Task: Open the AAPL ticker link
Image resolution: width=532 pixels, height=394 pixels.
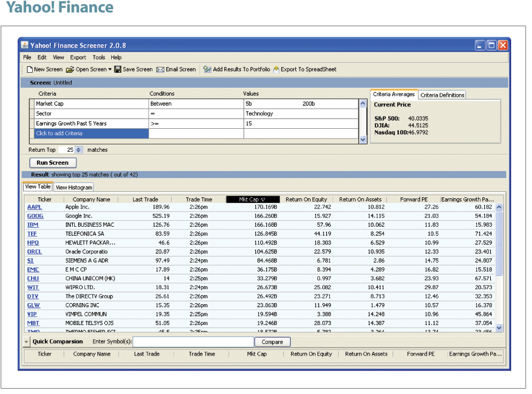Action: (34, 207)
